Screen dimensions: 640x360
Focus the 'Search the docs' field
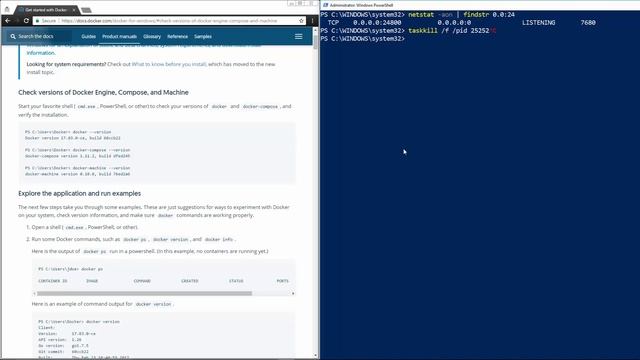click(x=40, y=36)
